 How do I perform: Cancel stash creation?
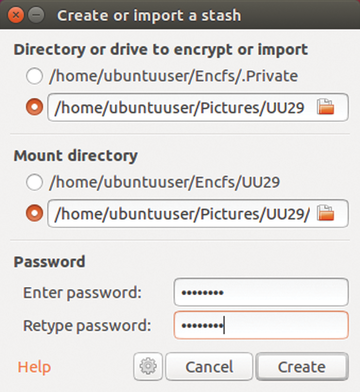[x=209, y=367]
